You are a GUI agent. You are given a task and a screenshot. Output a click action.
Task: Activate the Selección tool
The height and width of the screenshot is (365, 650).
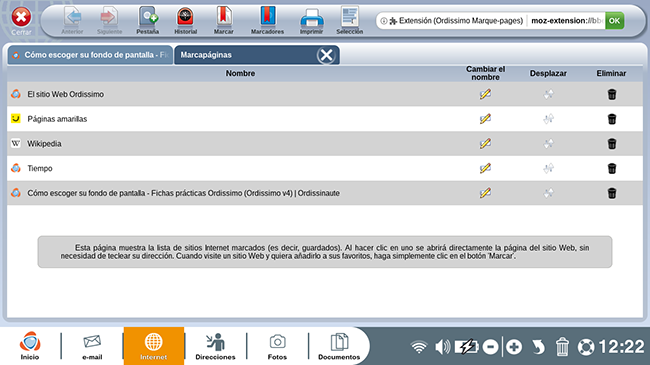(349, 21)
